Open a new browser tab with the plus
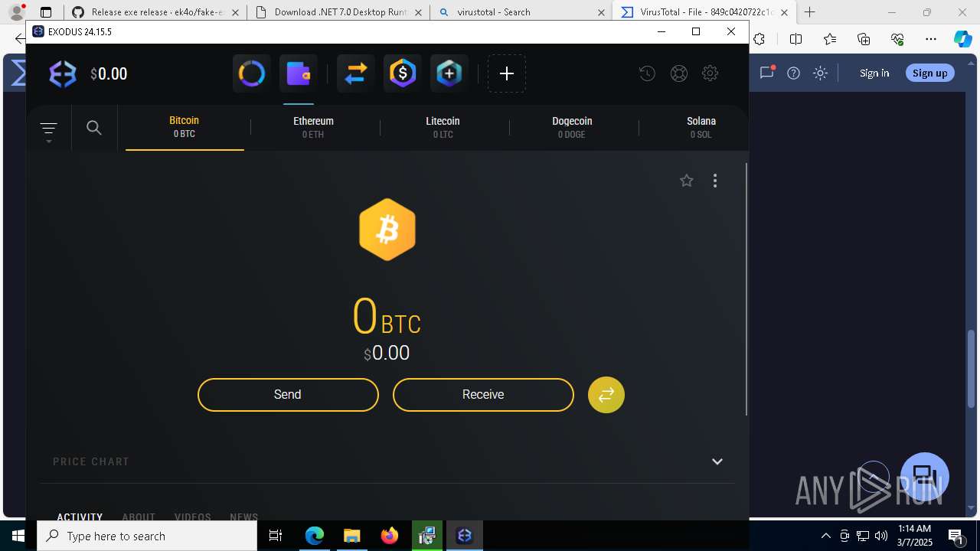This screenshot has width=980, height=551. (x=809, y=12)
